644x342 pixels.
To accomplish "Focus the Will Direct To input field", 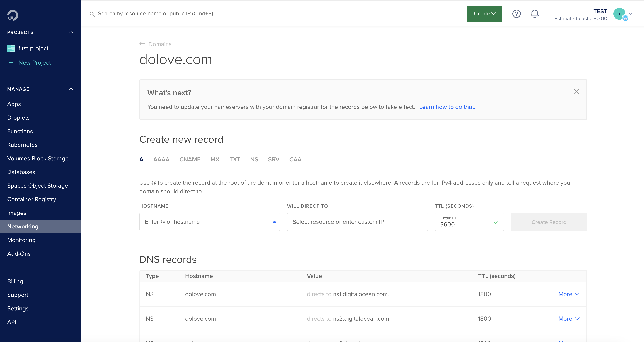I will pyautogui.click(x=357, y=222).
